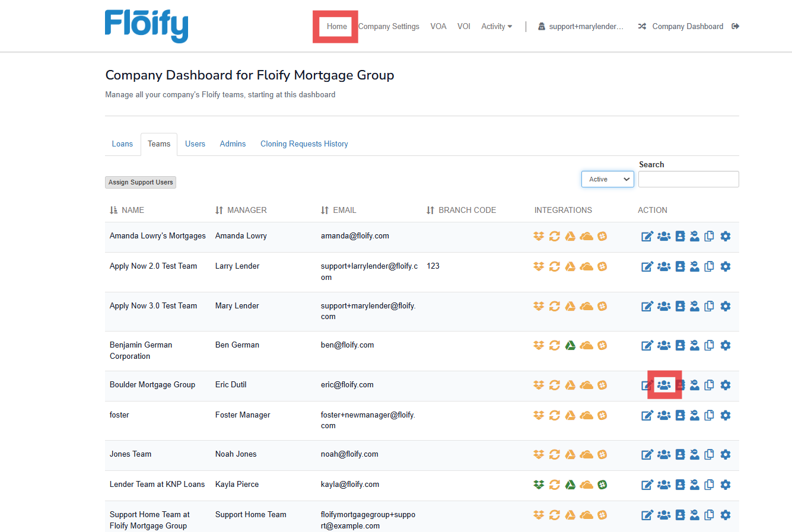This screenshot has width=792, height=532.
Task: Click into the Search field
Action: point(688,179)
